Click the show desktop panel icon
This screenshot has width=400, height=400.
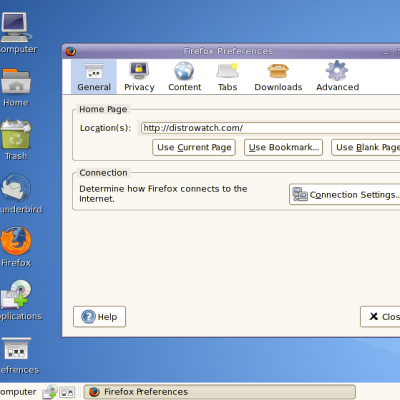tap(68, 392)
